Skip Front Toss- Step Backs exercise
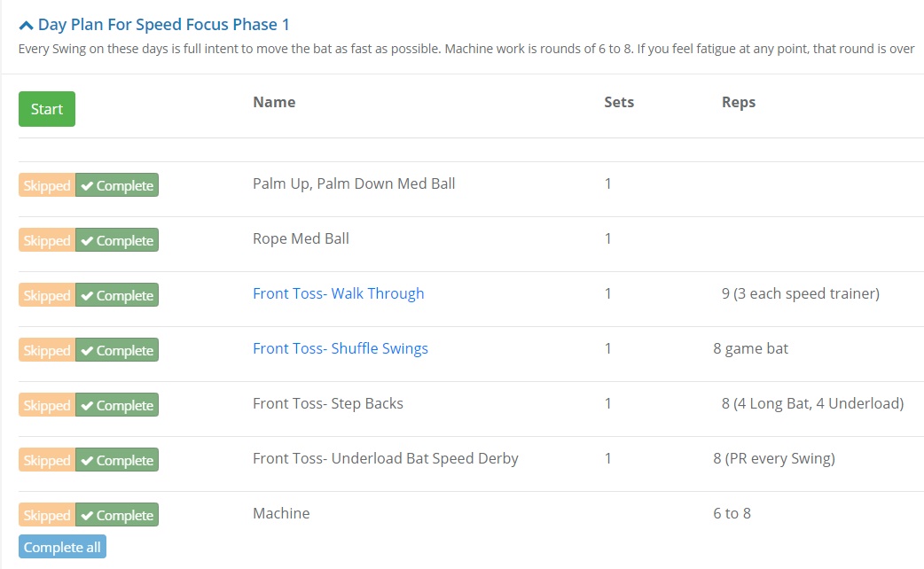The width and height of the screenshot is (924, 569). tap(47, 405)
